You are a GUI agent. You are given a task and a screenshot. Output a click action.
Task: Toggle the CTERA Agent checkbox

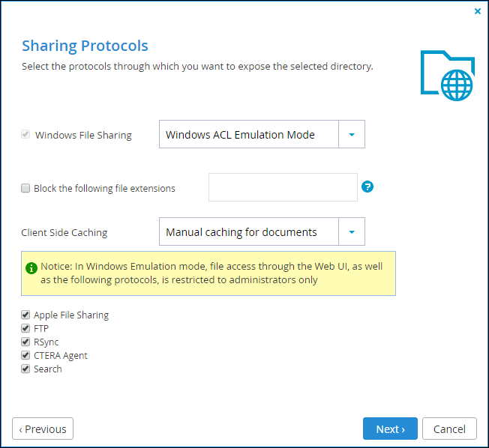[25, 355]
